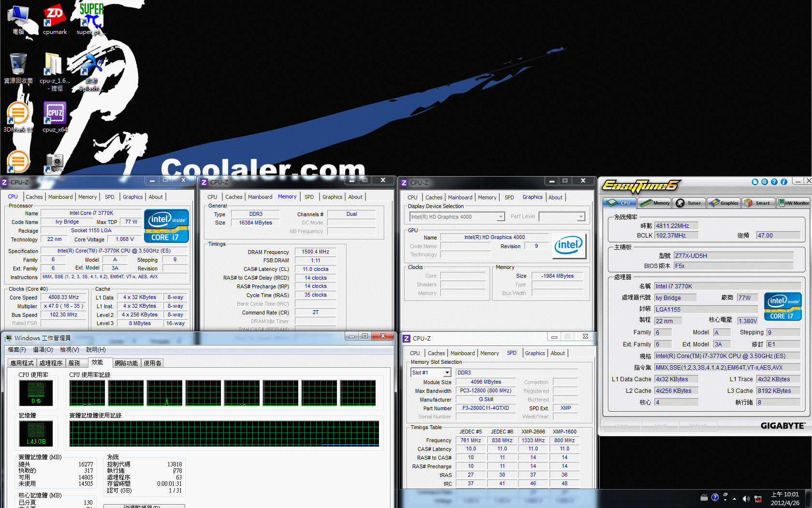The image size is (812, 508).
Task: Click EasyTune6 Save button
Action: click(622, 426)
